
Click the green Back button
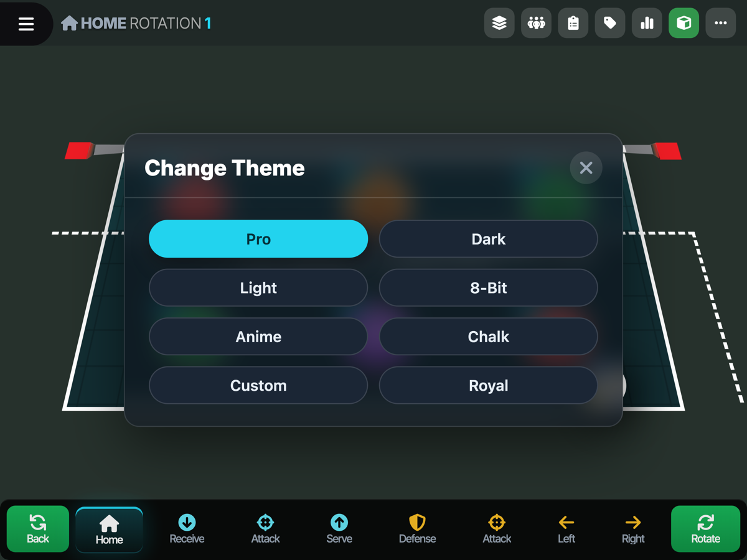(38, 529)
